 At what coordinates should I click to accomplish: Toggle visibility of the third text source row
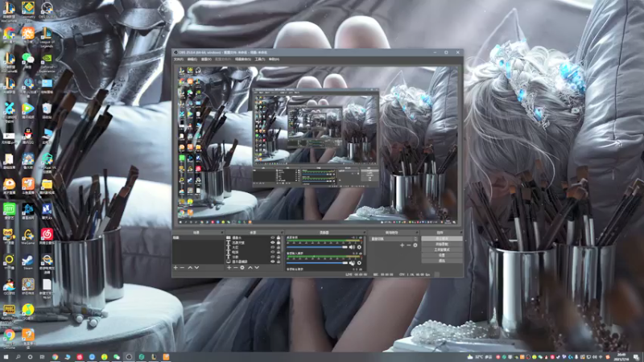click(x=273, y=252)
